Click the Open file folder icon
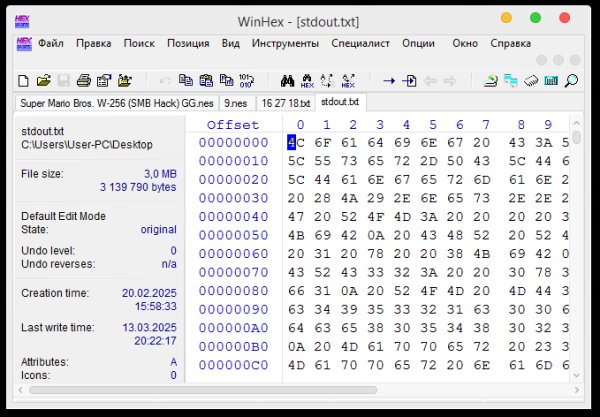 point(44,81)
